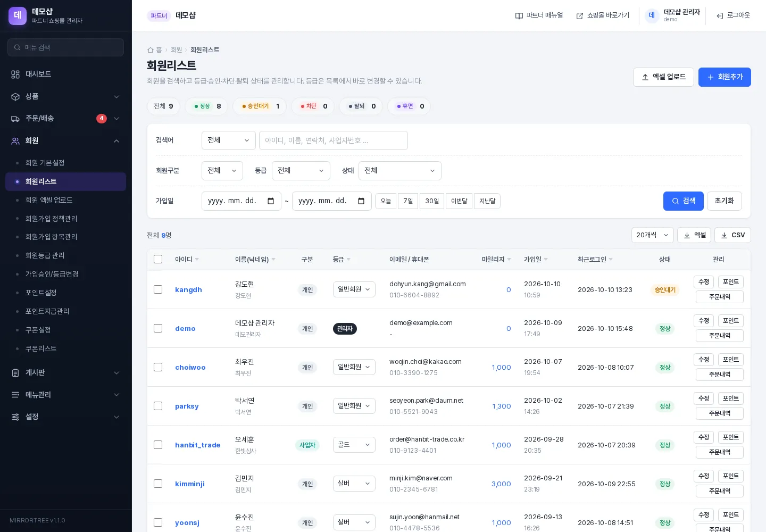
Task: Click the CSV download button
Action: pos(732,235)
